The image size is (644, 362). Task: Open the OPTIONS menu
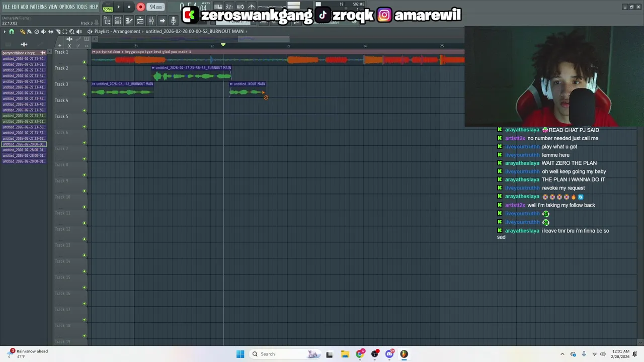[x=67, y=7]
